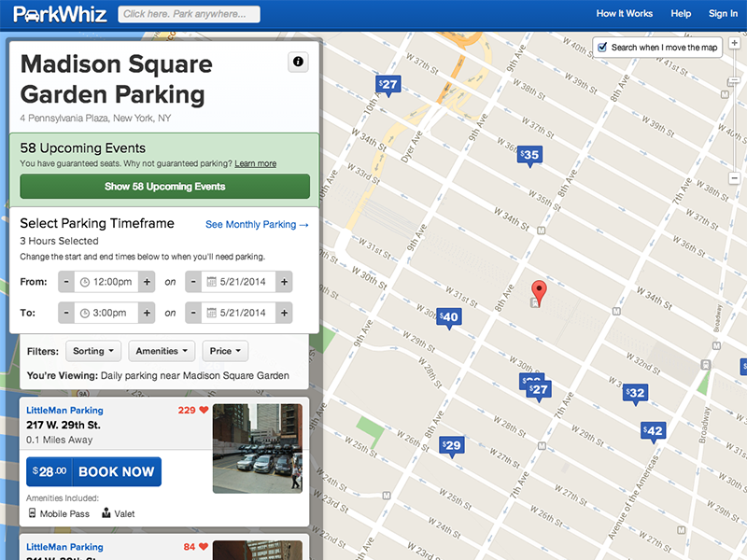The height and width of the screenshot is (560, 747).
Task: Select the $42 parking price marker
Action: coord(653,432)
